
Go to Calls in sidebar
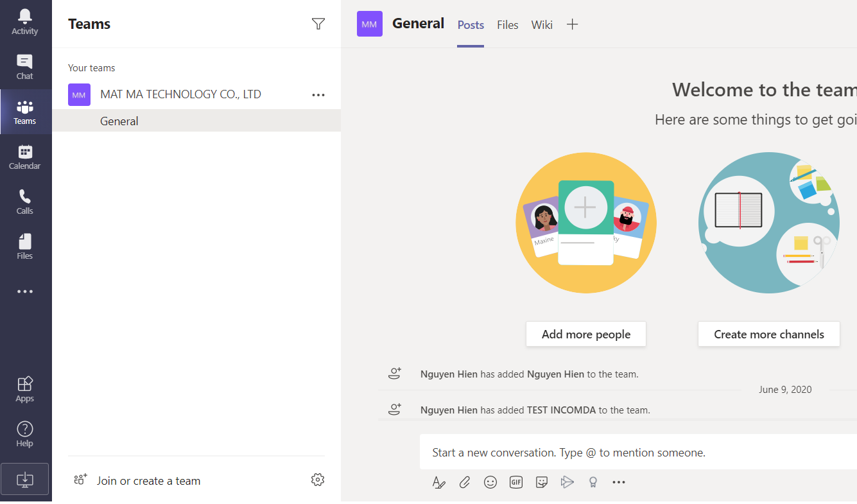[25, 202]
